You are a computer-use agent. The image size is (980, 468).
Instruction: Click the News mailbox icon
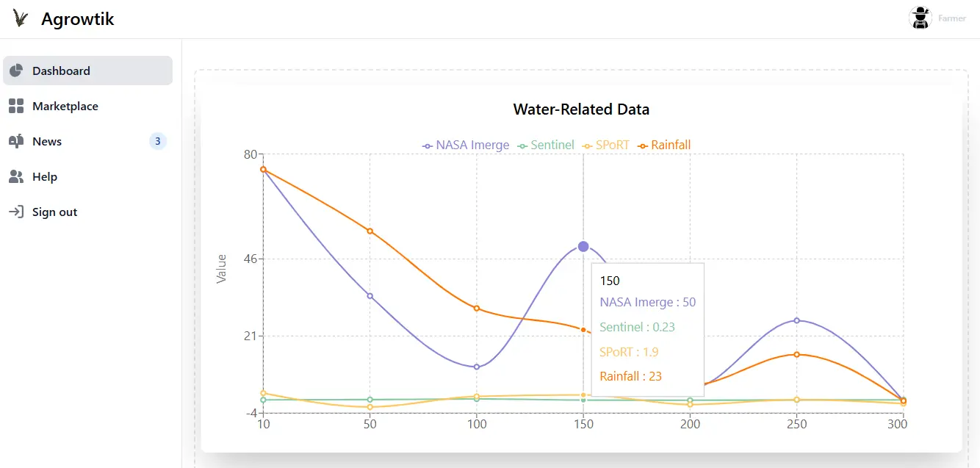[16, 141]
